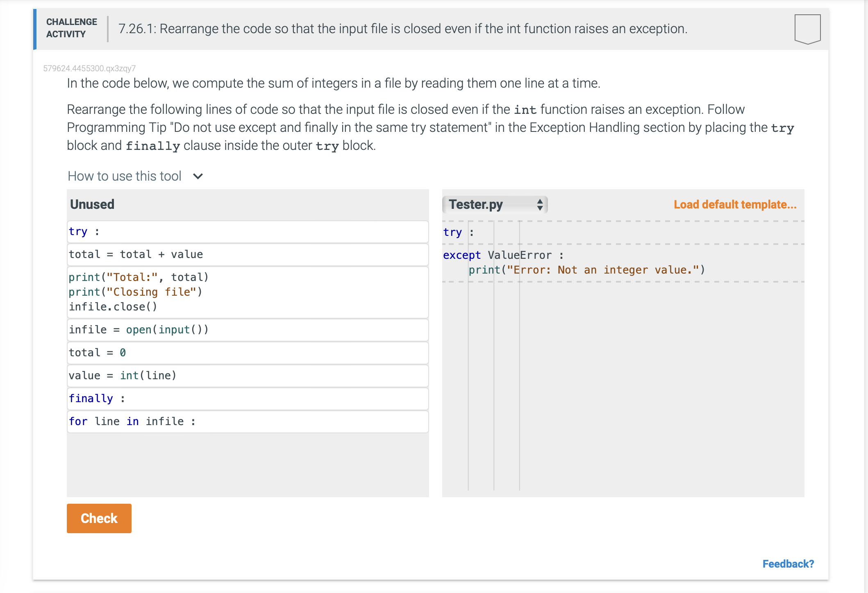
Task: Open the Feedback link
Action: (x=788, y=564)
